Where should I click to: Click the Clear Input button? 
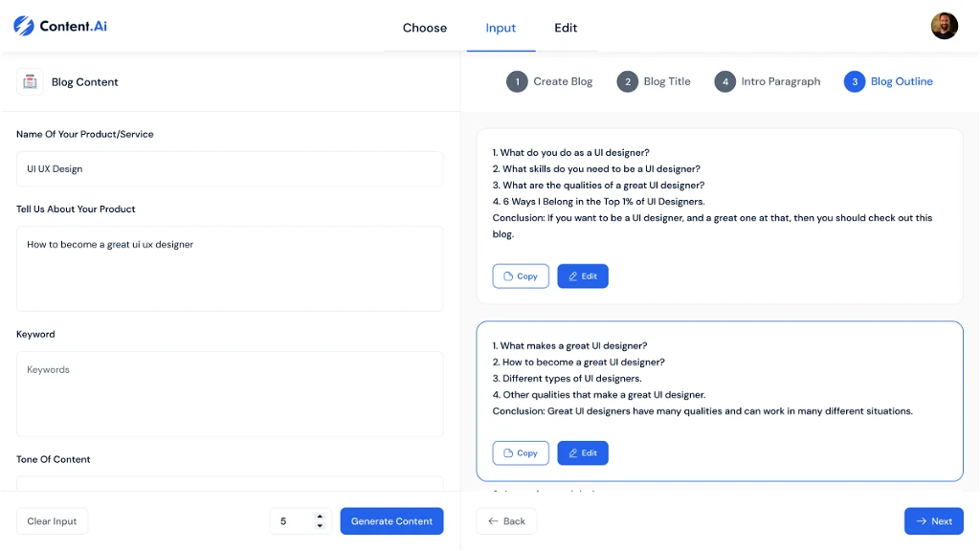click(x=52, y=521)
